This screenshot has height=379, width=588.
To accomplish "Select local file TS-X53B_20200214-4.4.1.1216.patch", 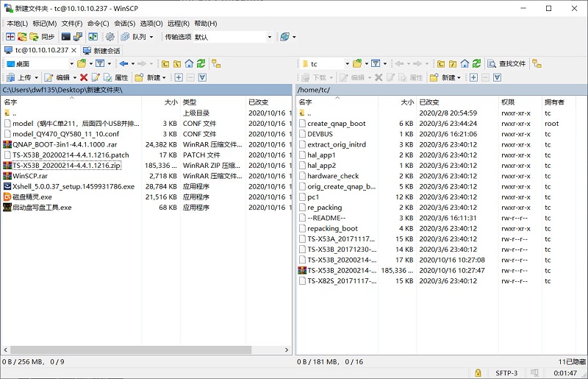I will (x=71, y=155).
